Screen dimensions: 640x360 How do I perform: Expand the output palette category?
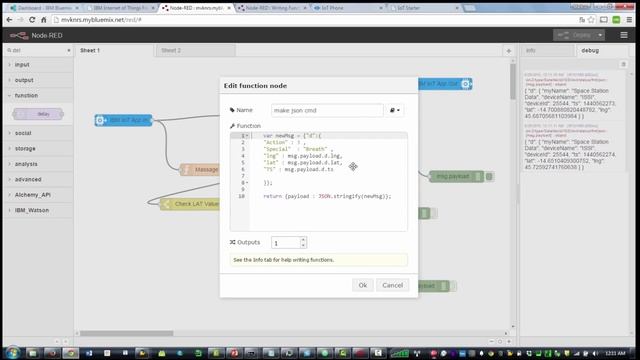pos(38,80)
